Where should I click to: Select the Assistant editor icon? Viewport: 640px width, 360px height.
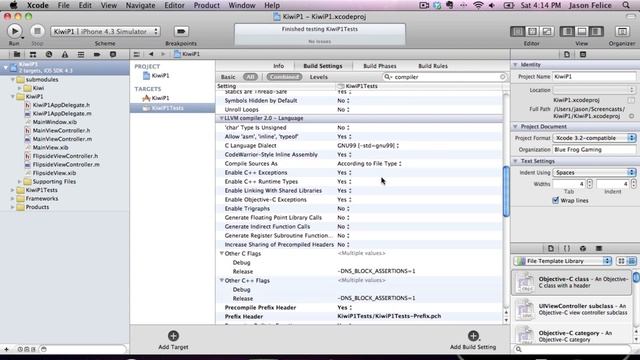[x=532, y=31]
